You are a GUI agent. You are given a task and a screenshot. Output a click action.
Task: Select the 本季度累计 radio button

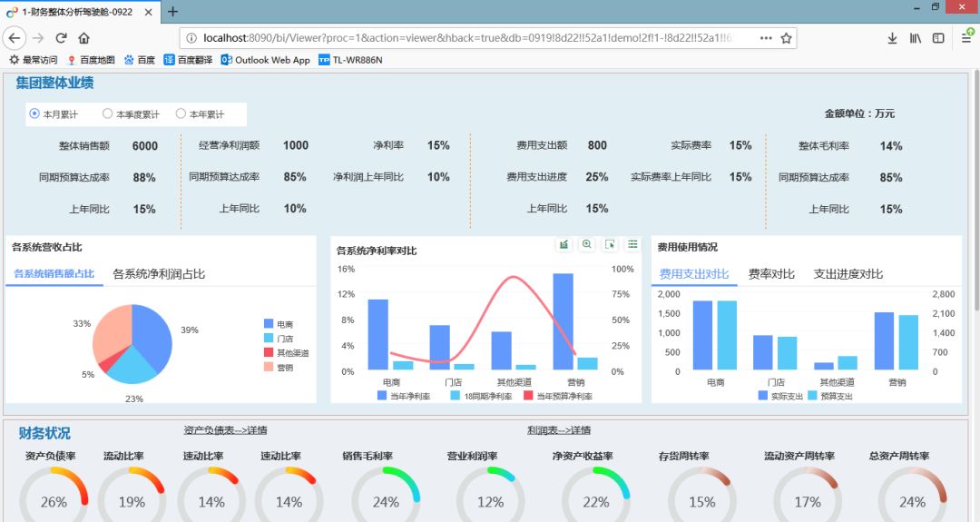point(107,113)
